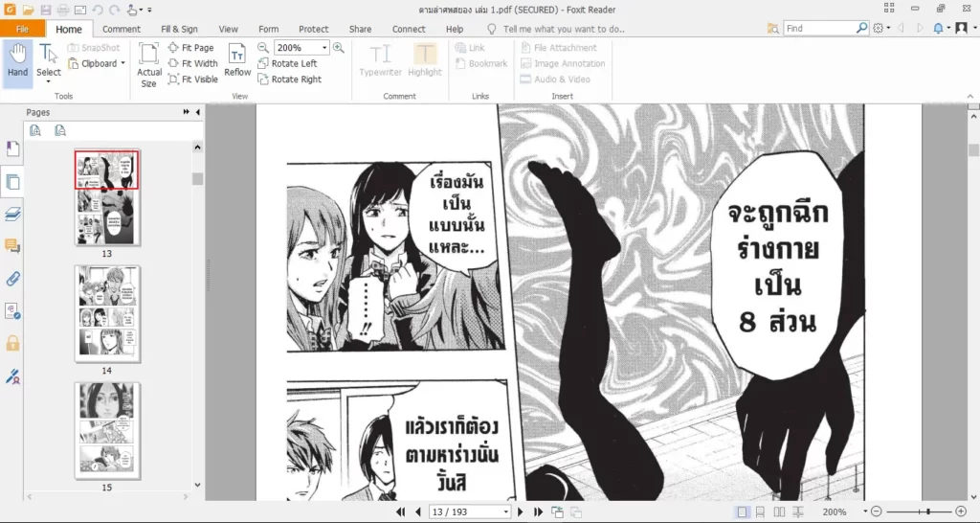
Task: Click status bar zoom out minus button
Action: pyautogui.click(x=877, y=512)
